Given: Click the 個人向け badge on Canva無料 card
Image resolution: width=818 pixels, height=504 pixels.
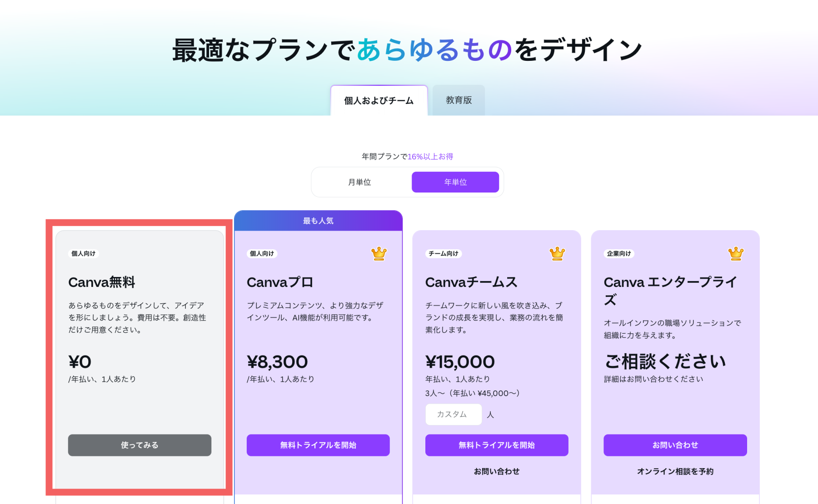Looking at the screenshot, I should (84, 253).
